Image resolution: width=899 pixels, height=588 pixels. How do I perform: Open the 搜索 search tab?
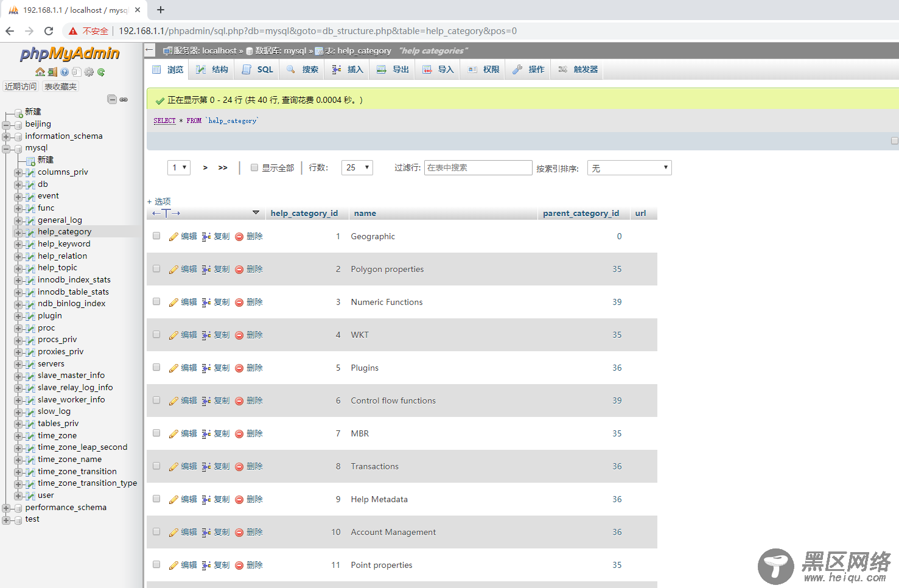(x=303, y=69)
